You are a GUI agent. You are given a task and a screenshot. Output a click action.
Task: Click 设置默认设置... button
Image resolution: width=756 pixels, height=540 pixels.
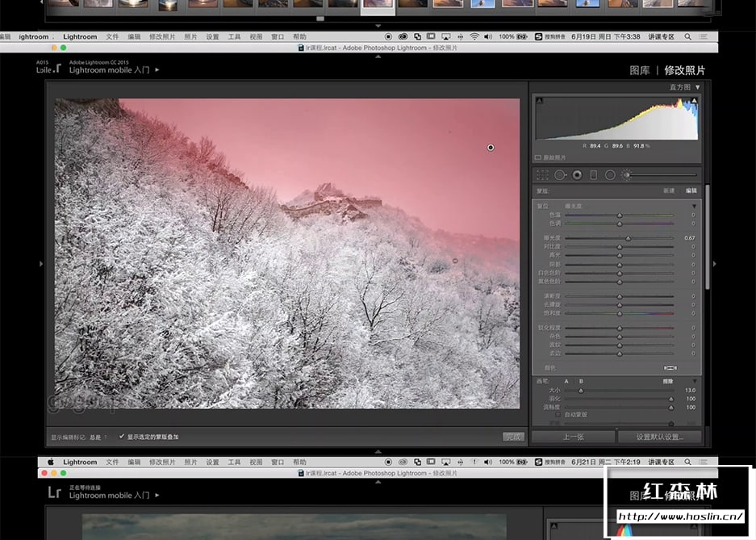(659, 437)
